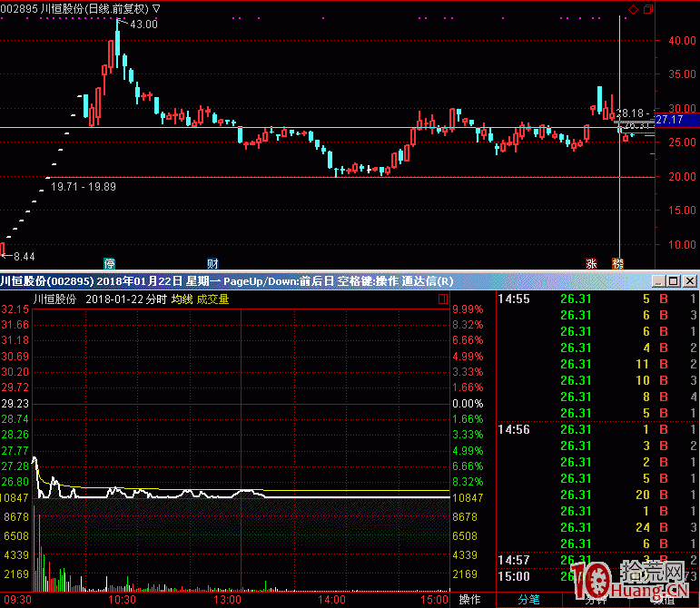The width and height of the screenshot is (700, 608).
Task: Close the 川恒股份 intraday popup window
Action: click(x=690, y=281)
